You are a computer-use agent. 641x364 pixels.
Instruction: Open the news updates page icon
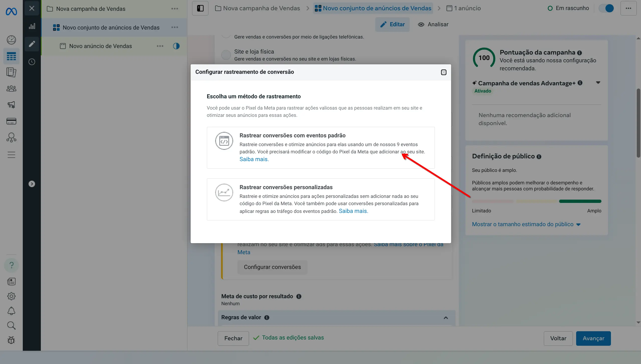click(11, 282)
